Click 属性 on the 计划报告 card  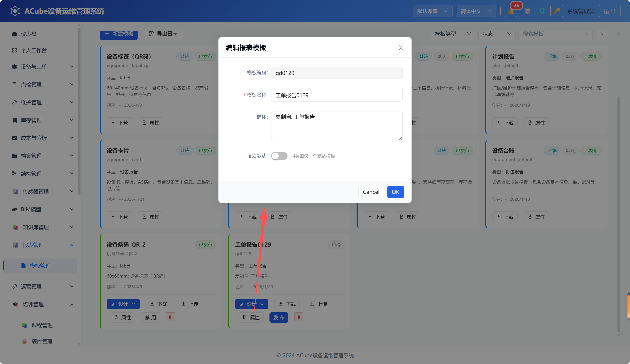536,123
